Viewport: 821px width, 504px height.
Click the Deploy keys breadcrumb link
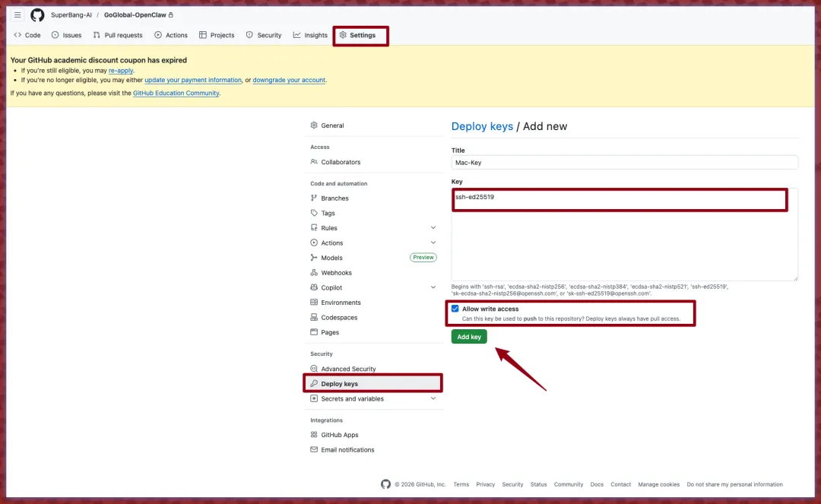click(x=482, y=126)
